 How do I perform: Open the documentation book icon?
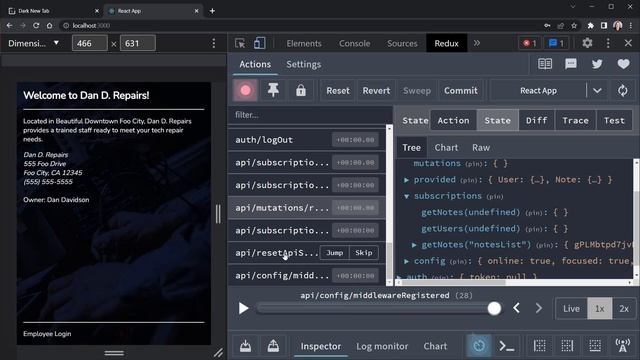(x=545, y=64)
